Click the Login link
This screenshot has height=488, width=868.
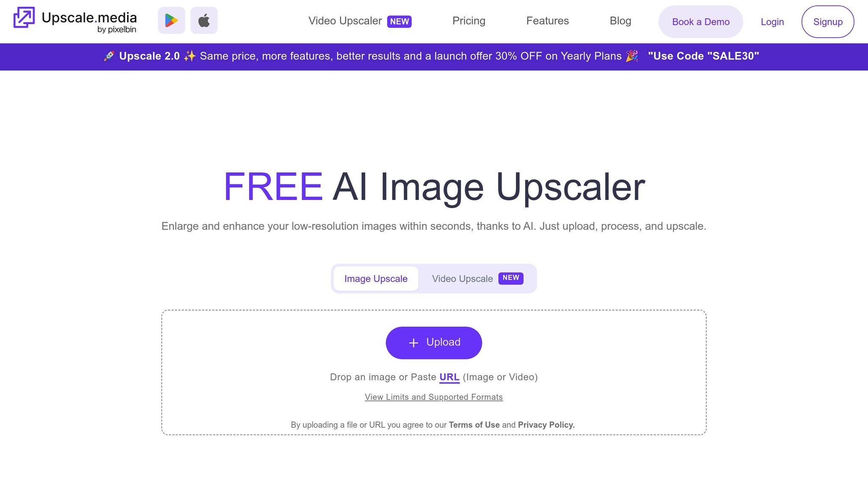[x=772, y=22]
